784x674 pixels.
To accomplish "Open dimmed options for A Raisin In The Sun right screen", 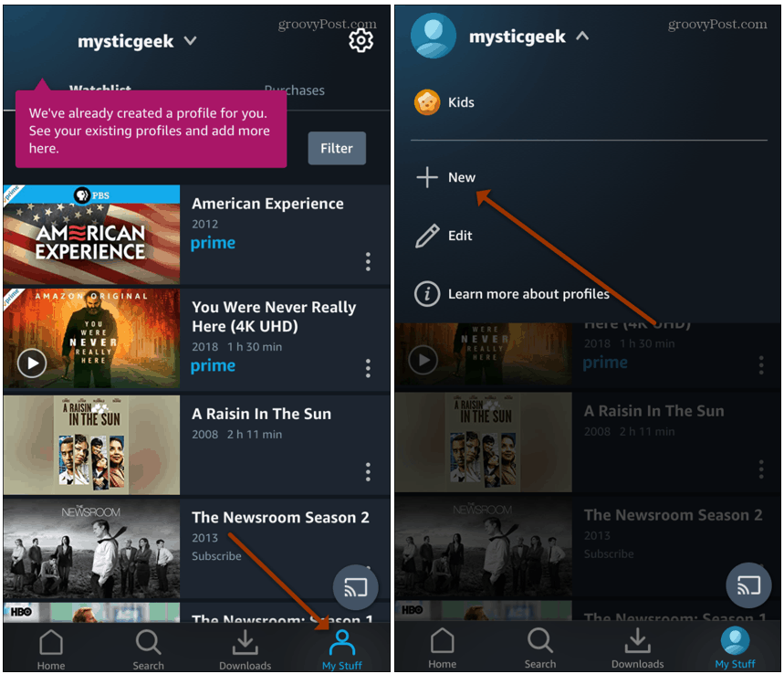I will pos(761,469).
